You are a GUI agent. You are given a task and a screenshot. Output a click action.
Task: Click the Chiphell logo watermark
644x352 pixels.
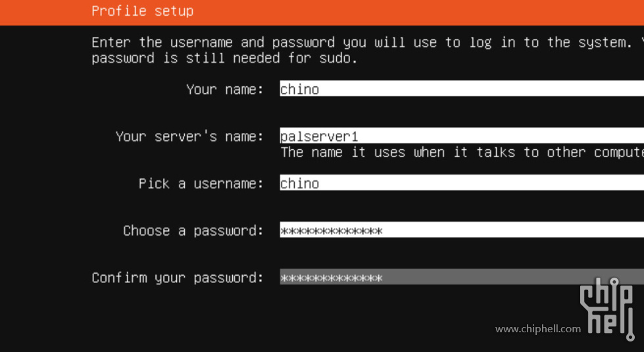pyautogui.click(x=607, y=309)
